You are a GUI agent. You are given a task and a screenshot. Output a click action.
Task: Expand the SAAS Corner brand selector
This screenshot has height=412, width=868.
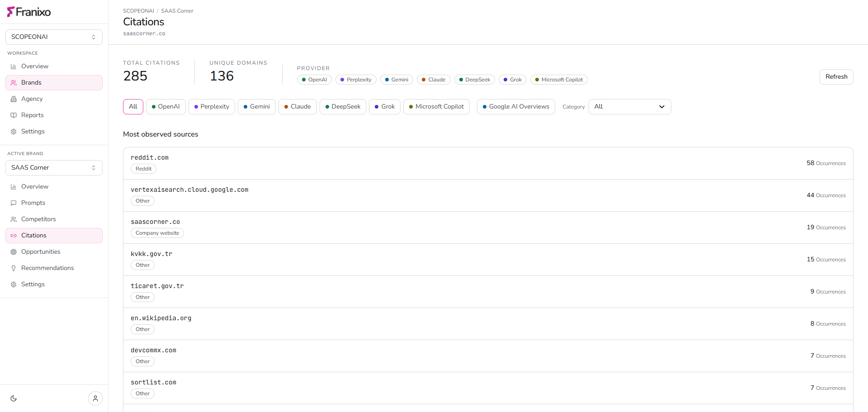pos(54,168)
